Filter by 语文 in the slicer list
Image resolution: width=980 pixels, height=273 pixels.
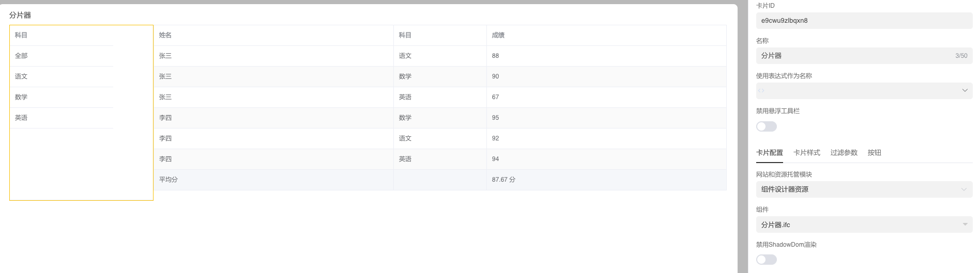pos(21,76)
